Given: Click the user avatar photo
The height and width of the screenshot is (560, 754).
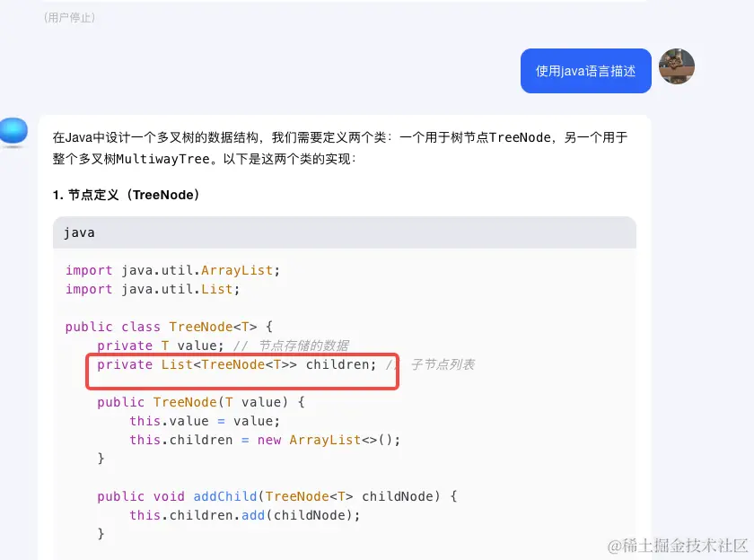Looking at the screenshot, I should click(x=677, y=66).
